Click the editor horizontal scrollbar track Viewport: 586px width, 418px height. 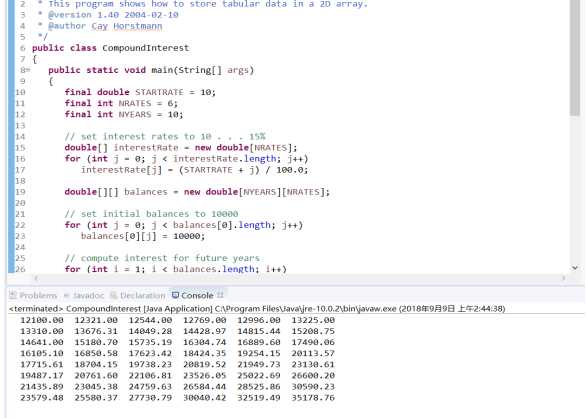tap(300, 278)
